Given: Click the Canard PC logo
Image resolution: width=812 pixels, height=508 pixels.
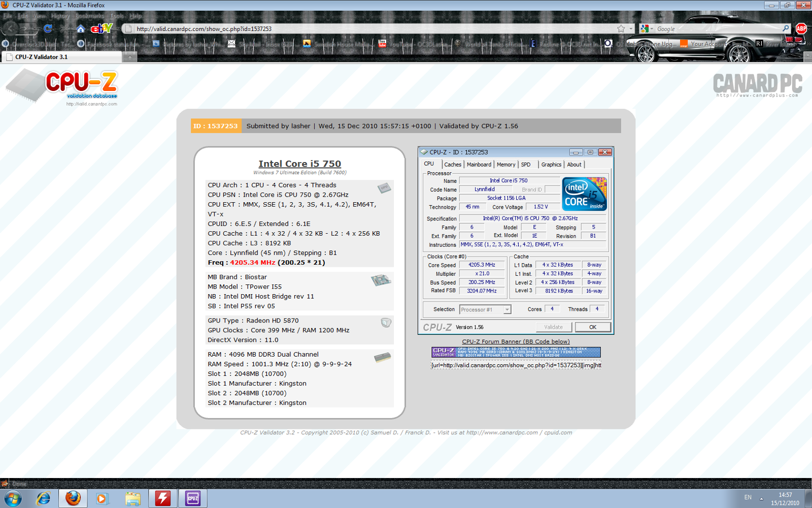Looking at the screenshot, I should point(757,85).
